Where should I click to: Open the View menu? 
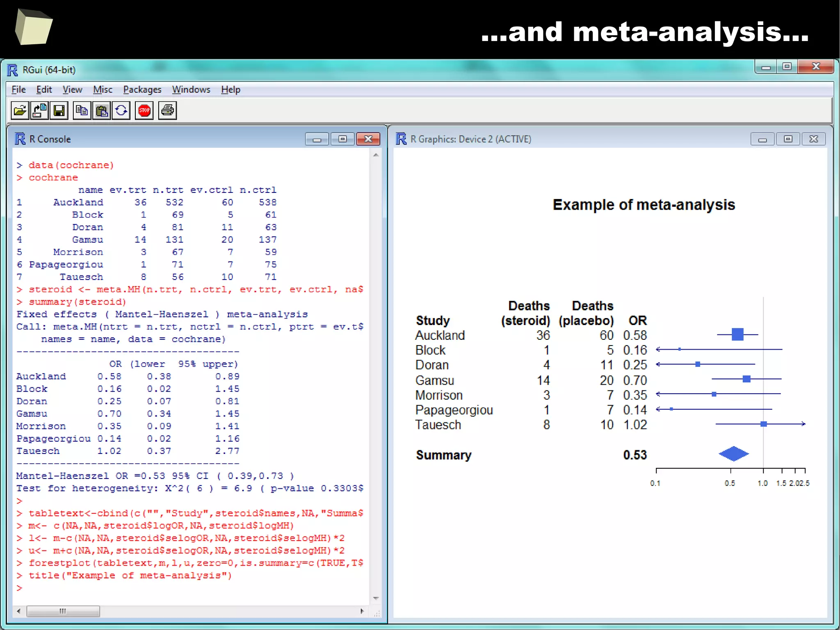72,89
